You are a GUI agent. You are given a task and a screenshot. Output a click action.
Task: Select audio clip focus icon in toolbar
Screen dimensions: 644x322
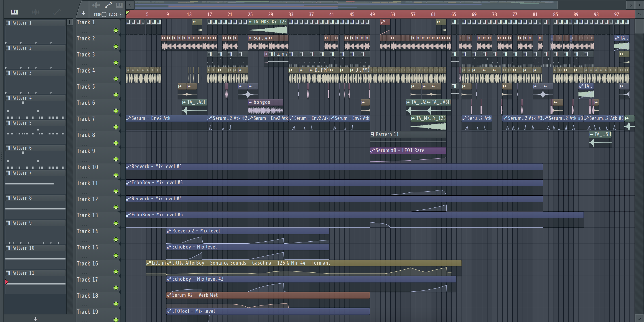96,5
